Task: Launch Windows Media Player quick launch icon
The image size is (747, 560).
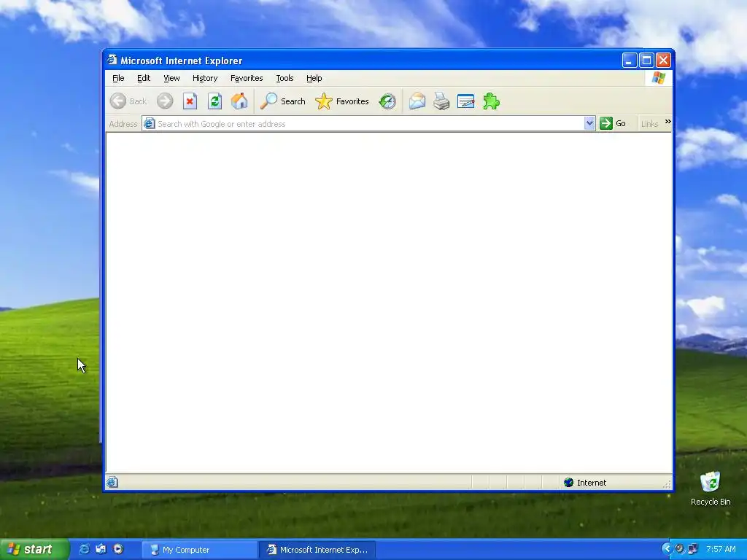Action: coord(118,549)
